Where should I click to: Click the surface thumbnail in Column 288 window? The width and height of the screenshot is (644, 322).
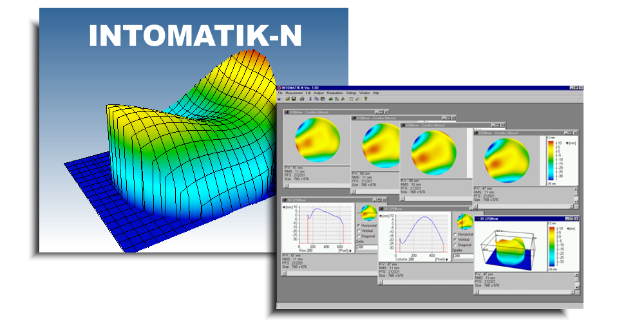[x=466, y=222]
